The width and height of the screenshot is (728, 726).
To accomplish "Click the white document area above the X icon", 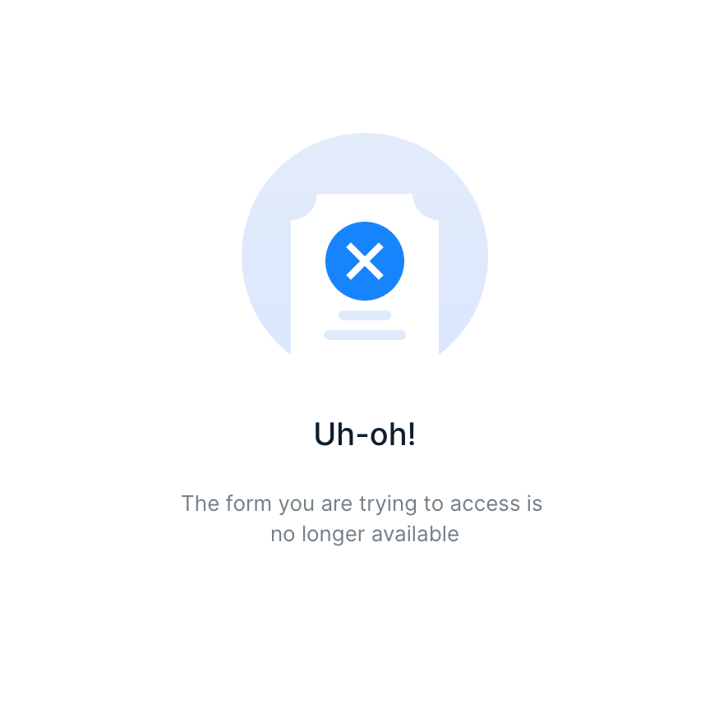I will [365, 207].
